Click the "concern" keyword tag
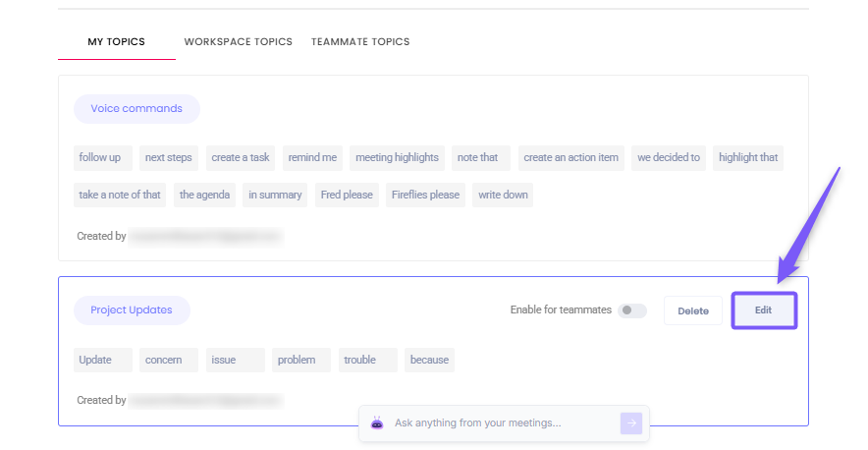Image resolution: width=868 pixels, height=450 pixels. (x=164, y=360)
